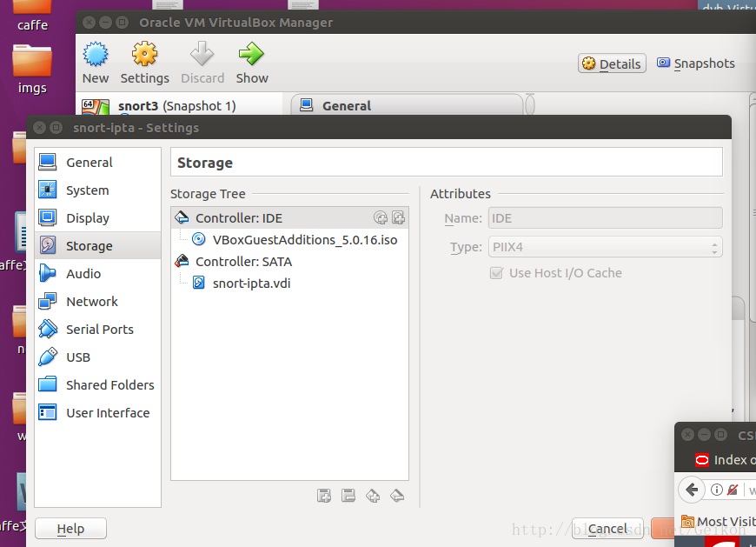Click the Storage page title
756x547 pixels.
pyautogui.click(x=205, y=163)
